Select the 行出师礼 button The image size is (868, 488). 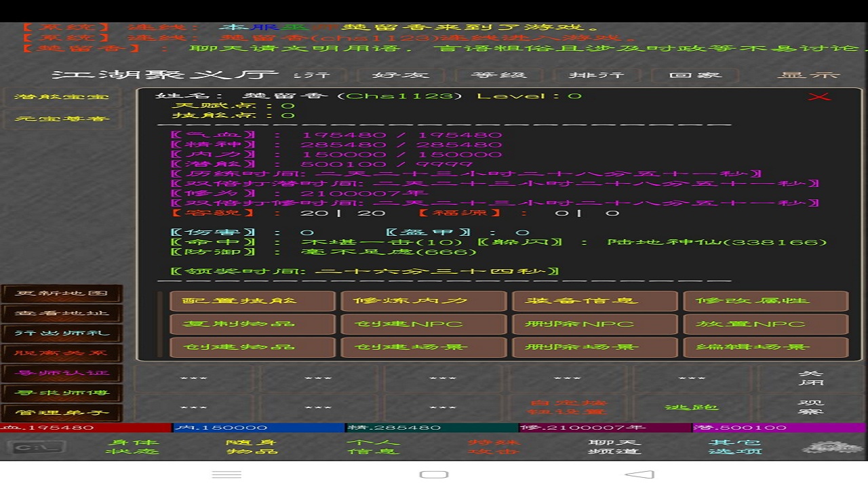click(62, 333)
